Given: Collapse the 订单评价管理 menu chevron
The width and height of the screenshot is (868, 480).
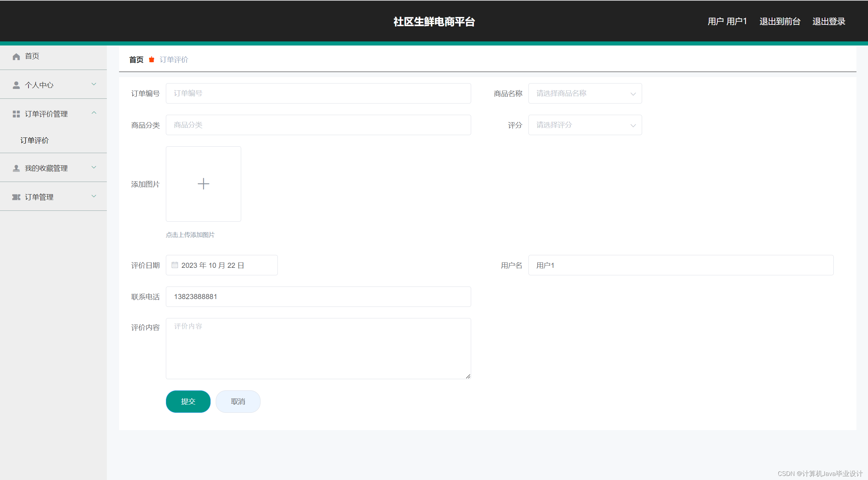Looking at the screenshot, I should coord(94,113).
